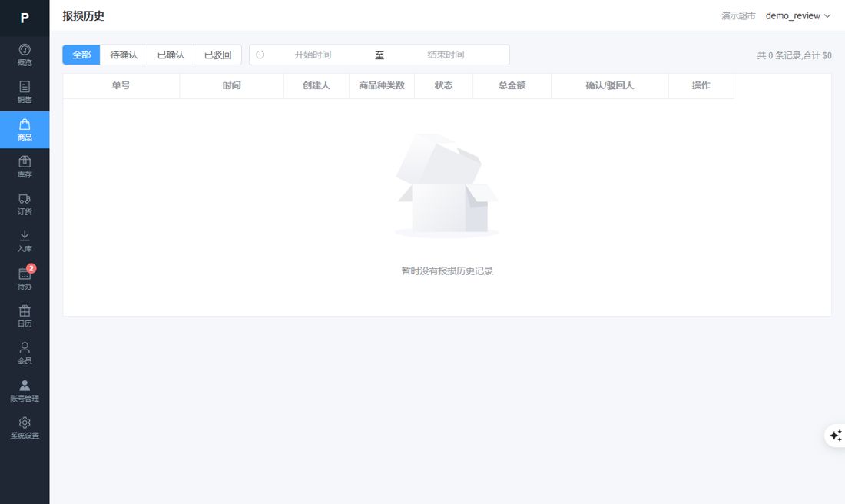Click the sparkle AI assistant floating button
This screenshot has width=845, height=504.
(x=835, y=436)
